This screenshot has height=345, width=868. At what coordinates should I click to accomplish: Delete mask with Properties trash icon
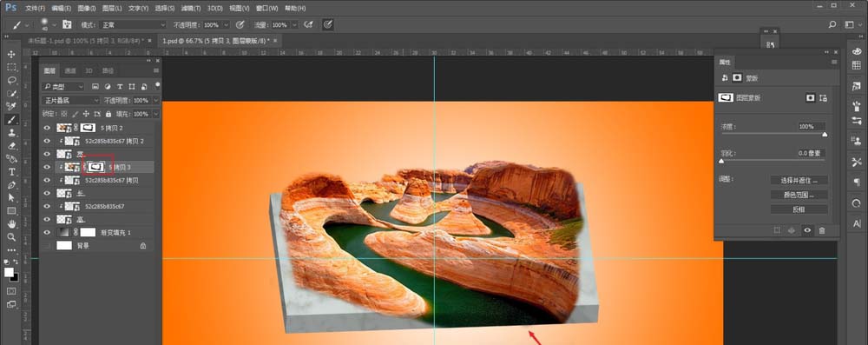pyautogui.click(x=822, y=229)
